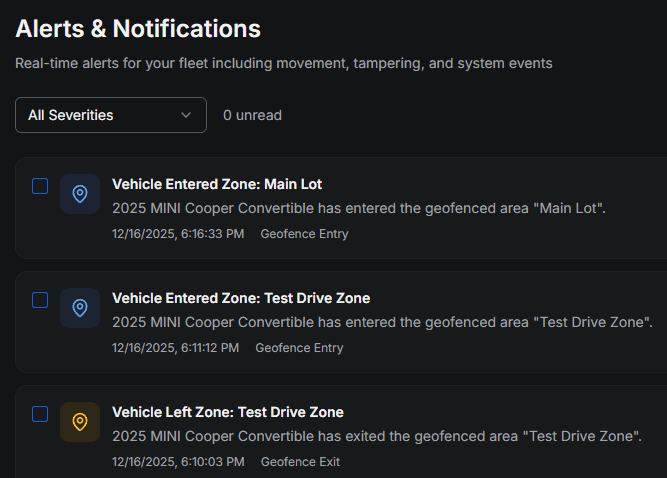Check the Entered Test Drive Zone alert
Image resolution: width=667 pixels, height=478 pixels.
point(40,300)
